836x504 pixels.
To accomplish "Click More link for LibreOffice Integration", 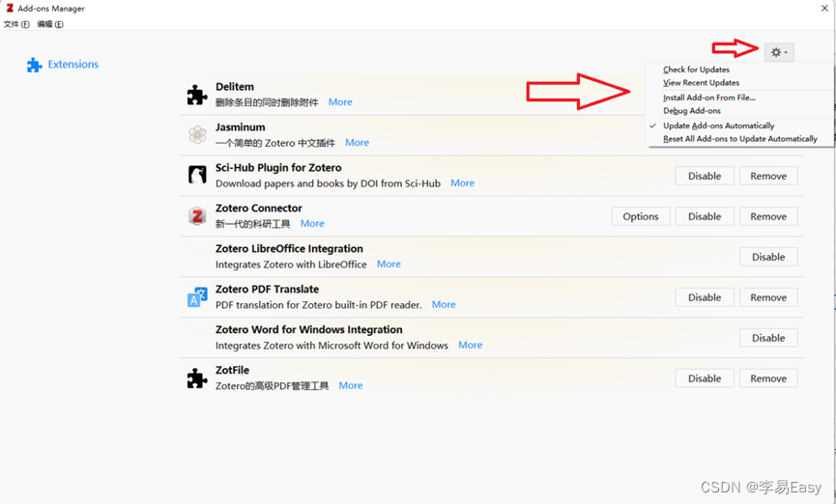I will 389,264.
